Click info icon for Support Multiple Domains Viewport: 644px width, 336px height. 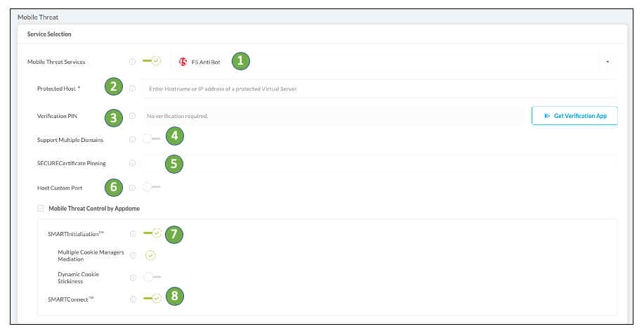click(132, 140)
